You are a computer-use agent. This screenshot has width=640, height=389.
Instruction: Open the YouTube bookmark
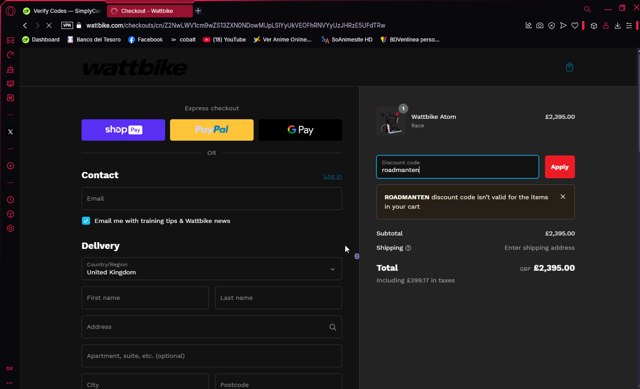224,40
